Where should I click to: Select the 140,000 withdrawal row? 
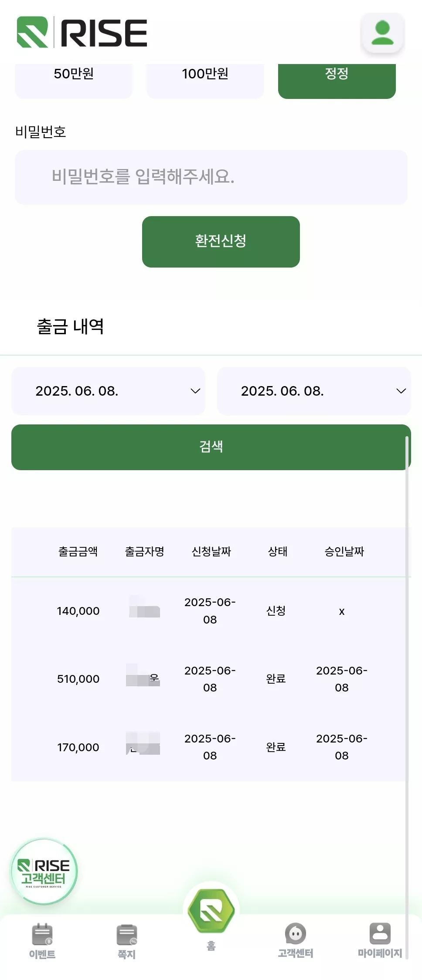point(211,611)
